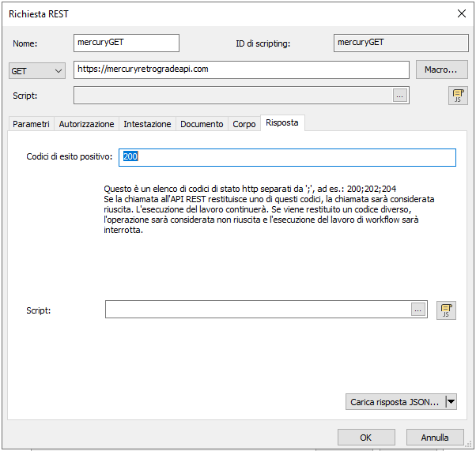Viewport: 476px width, 451px height.
Task: Click the 'Richiesta REST' title text
Action: [x=39, y=14]
